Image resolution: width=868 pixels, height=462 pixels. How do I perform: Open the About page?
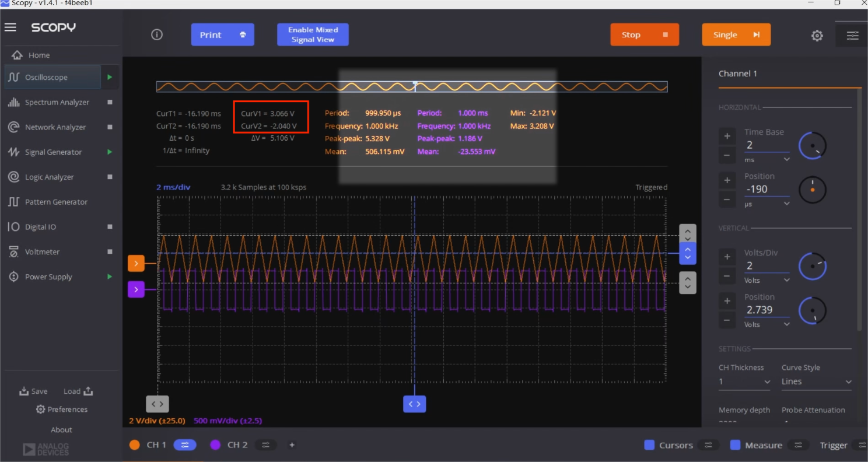(61, 430)
